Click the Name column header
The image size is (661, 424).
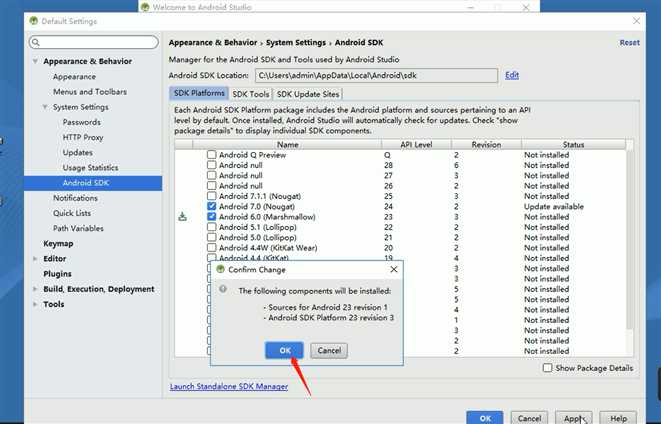coord(287,145)
